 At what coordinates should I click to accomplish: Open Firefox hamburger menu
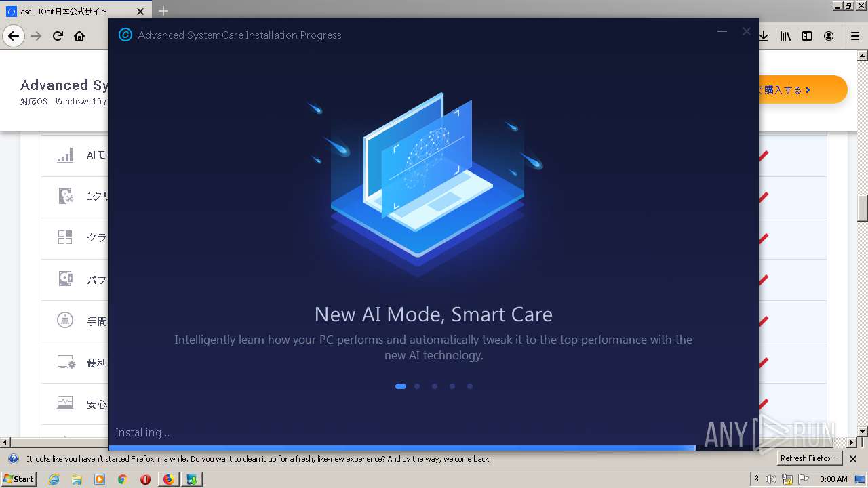pyautogui.click(x=855, y=36)
